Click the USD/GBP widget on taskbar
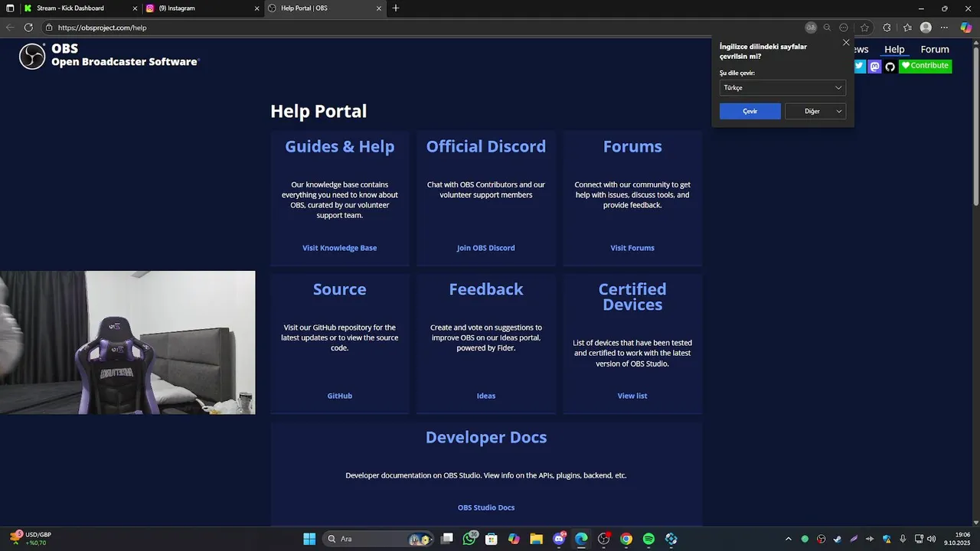This screenshot has width=980, height=551. coord(31,539)
